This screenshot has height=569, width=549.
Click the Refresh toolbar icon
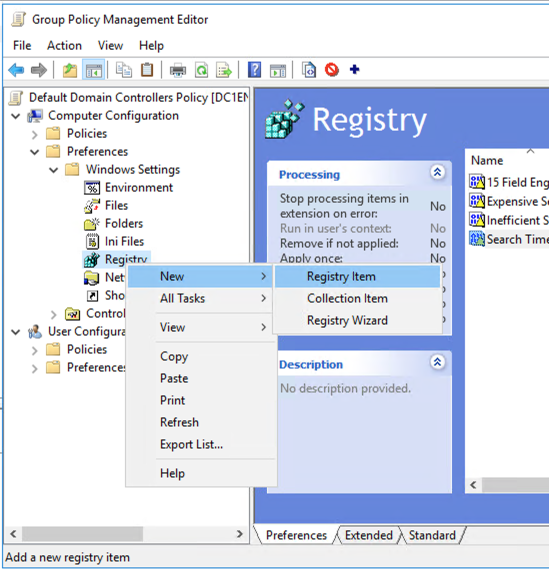(201, 70)
